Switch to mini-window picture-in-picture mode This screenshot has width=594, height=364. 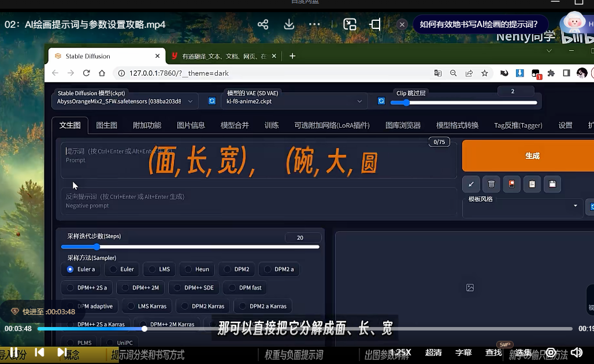[x=350, y=24]
